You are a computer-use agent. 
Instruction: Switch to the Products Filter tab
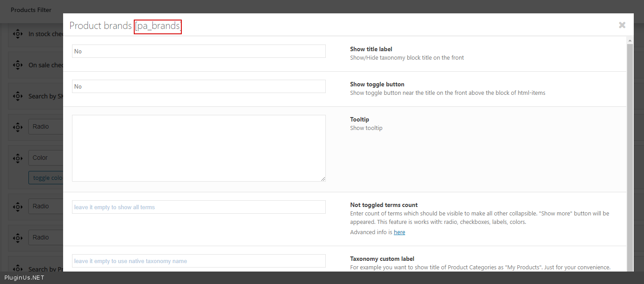[31, 10]
